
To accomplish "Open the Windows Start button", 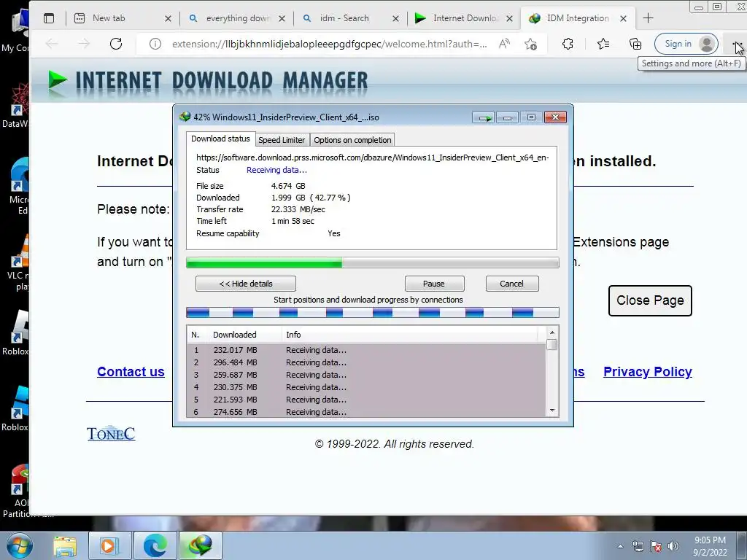I will click(x=19, y=545).
